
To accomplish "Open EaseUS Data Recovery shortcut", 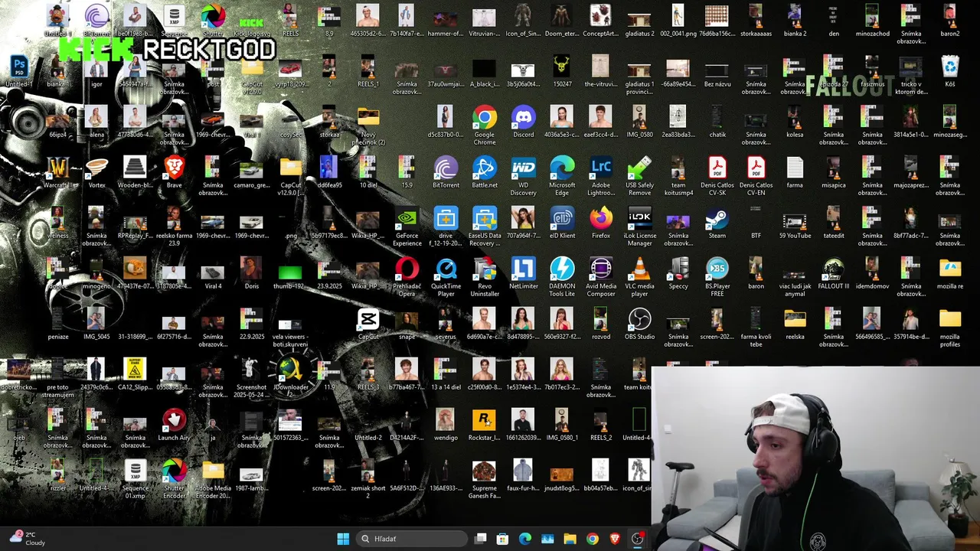I will click(484, 227).
